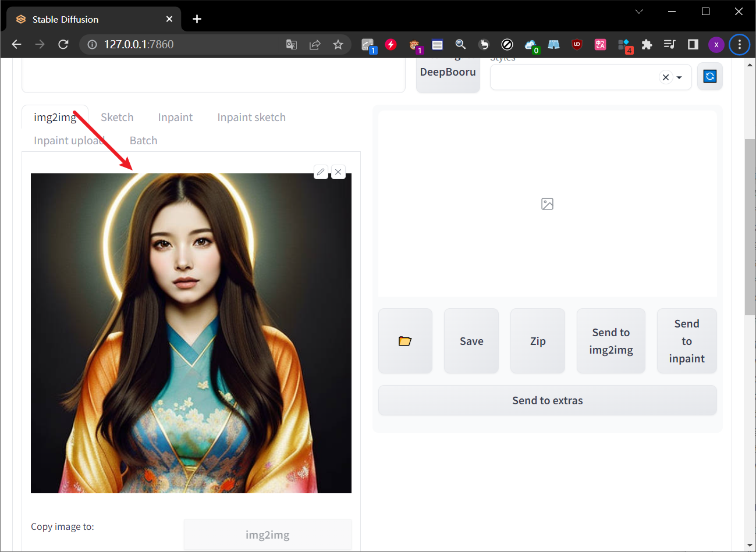Click the Send to extras button
This screenshot has height=552, width=756.
pos(548,400)
